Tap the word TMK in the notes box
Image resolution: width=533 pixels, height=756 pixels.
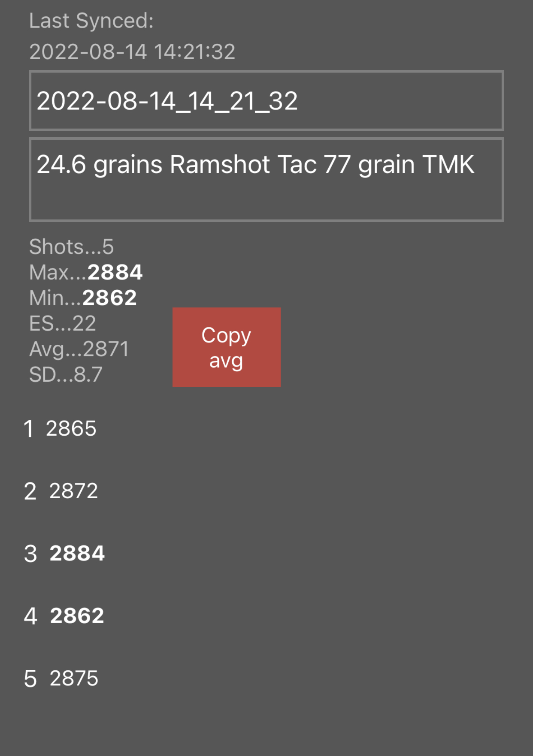click(x=448, y=164)
